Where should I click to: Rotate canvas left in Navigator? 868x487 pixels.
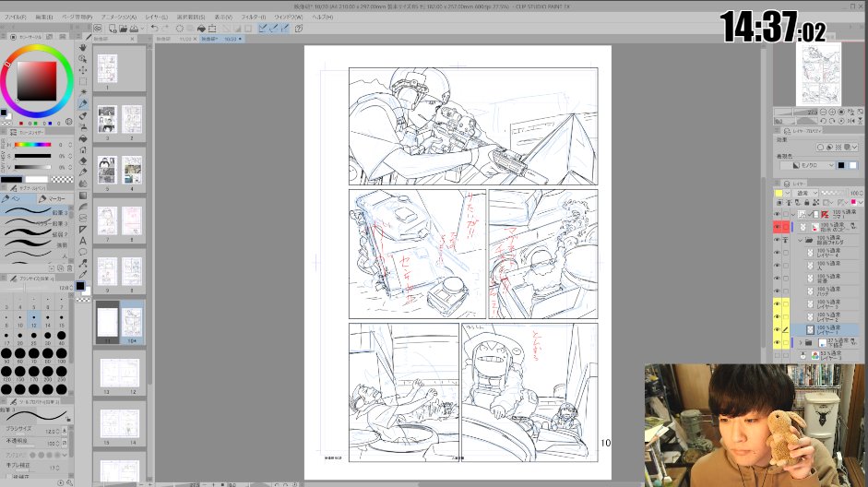pyautogui.click(x=824, y=121)
